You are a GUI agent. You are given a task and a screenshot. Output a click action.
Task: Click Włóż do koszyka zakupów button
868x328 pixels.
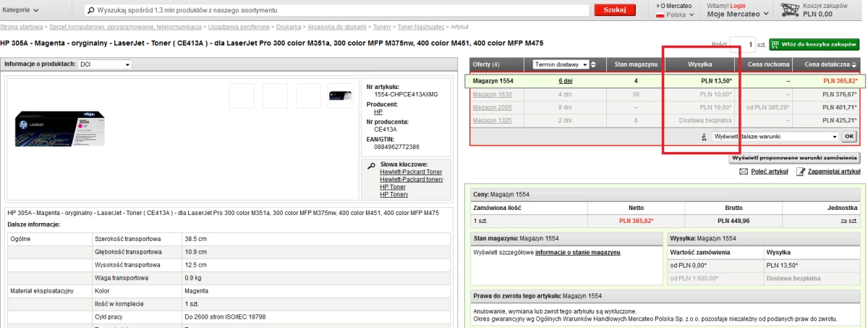pos(814,44)
